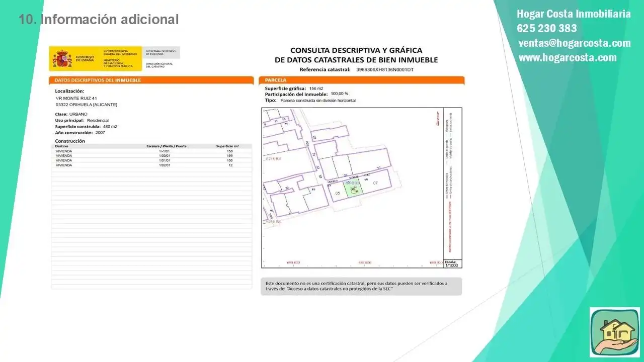The height and width of the screenshot is (362, 644).
Task: Click the phone number 625 230 383
Action: pyautogui.click(x=547, y=28)
